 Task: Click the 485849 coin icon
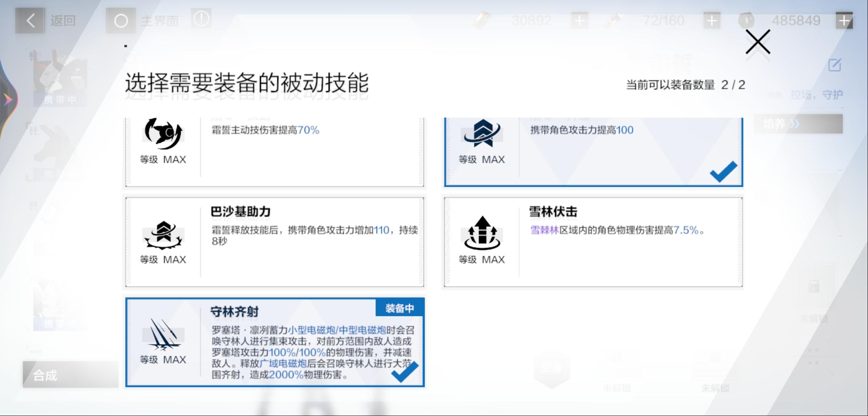coord(746,20)
